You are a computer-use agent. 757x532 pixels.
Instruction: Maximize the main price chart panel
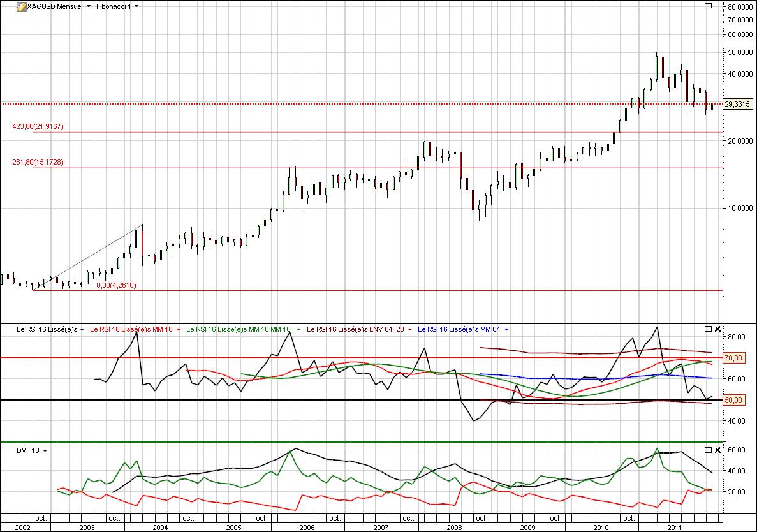click(x=709, y=6)
